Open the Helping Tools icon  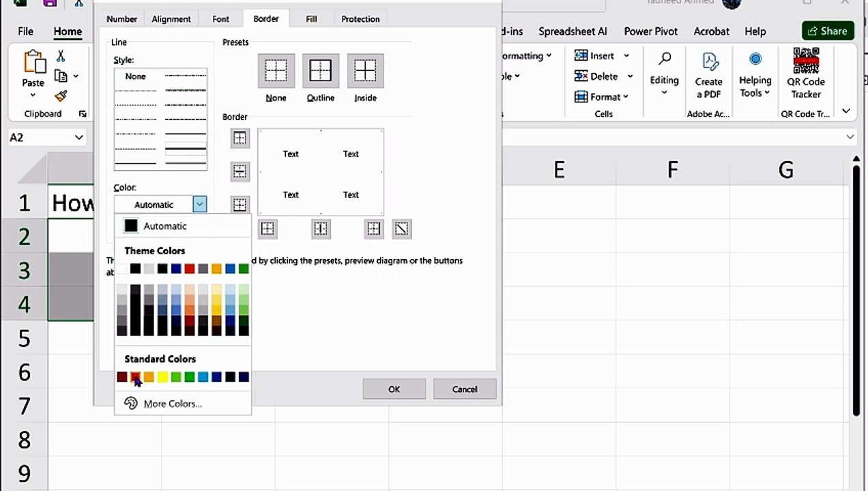pyautogui.click(x=755, y=59)
